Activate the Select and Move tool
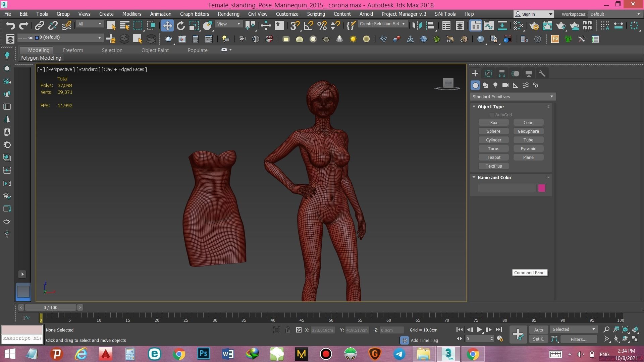Viewport: 644px width, 362px height. (x=167, y=25)
